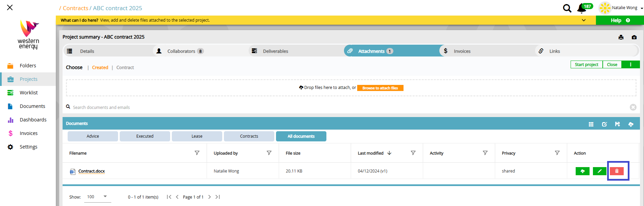Click the Natalie Wong avatar image

(605, 8)
